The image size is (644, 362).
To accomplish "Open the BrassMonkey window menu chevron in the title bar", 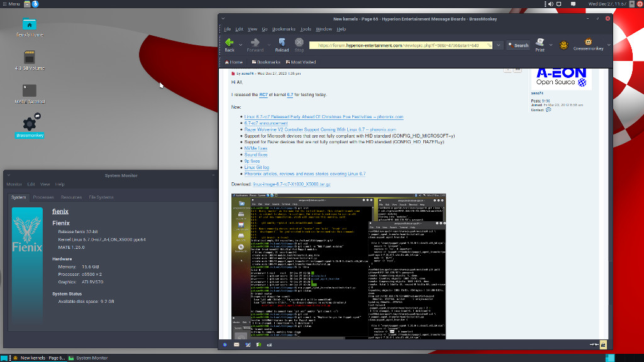I will point(223,19).
